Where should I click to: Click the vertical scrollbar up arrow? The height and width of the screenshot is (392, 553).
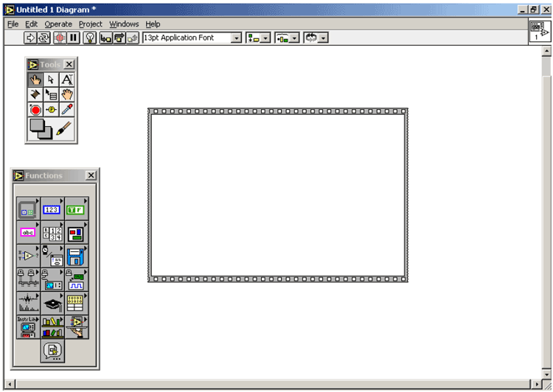pyautogui.click(x=546, y=52)
